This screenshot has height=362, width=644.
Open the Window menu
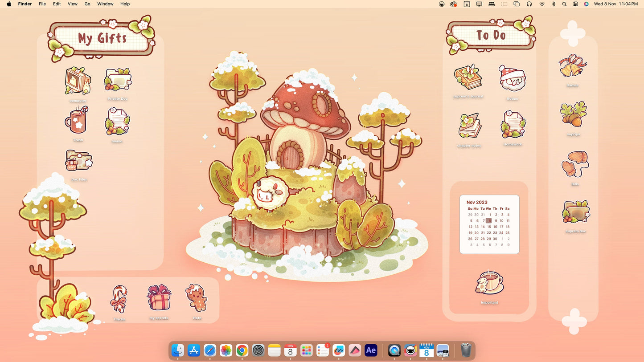(x=105, y=4)
